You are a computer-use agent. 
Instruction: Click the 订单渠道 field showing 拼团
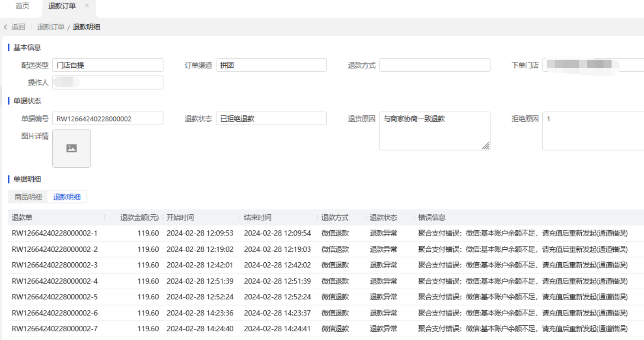tap(271, 65)
